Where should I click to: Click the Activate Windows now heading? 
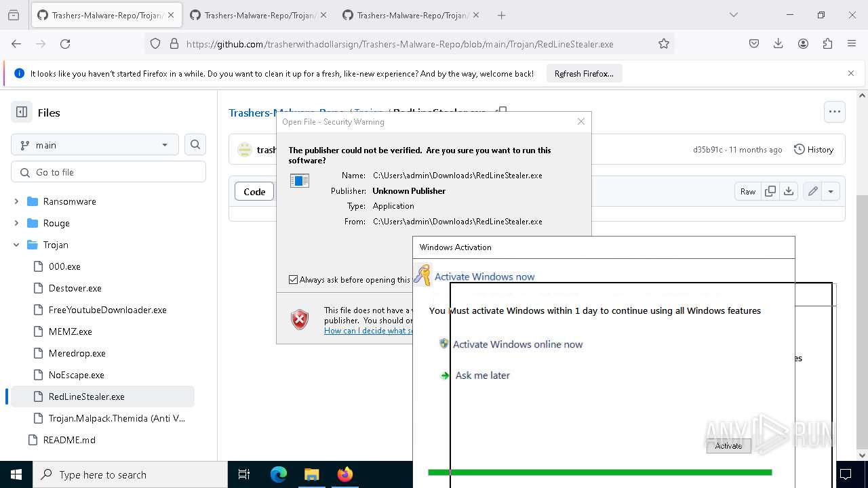click(x=484, y=277)
